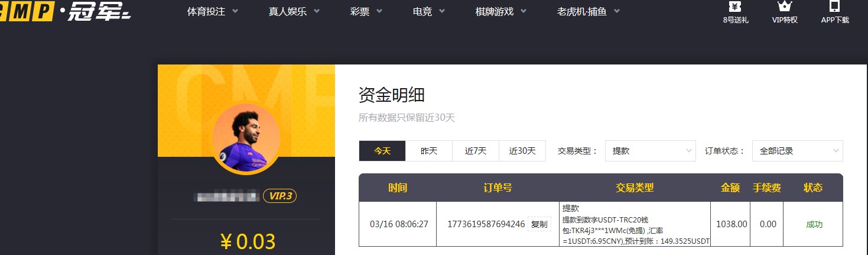This screenshot has width=868, height=255.
Task: Click the 03/16 08:06:27 time cell
Action: click(x=399, y=224)
